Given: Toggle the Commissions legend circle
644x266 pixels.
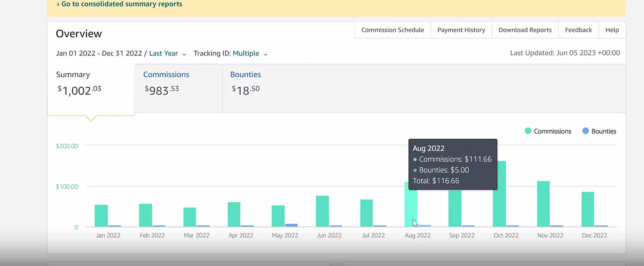Looking at the screenshot, I should (528, 131).
